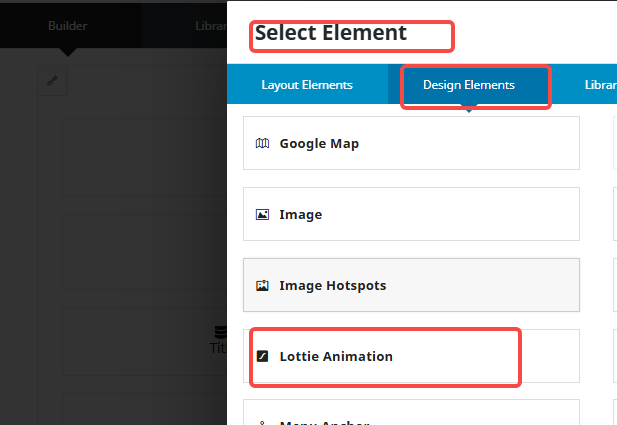Add the Google Map element by its label
This screenshot has width=617, height=425.
(319, 143)
